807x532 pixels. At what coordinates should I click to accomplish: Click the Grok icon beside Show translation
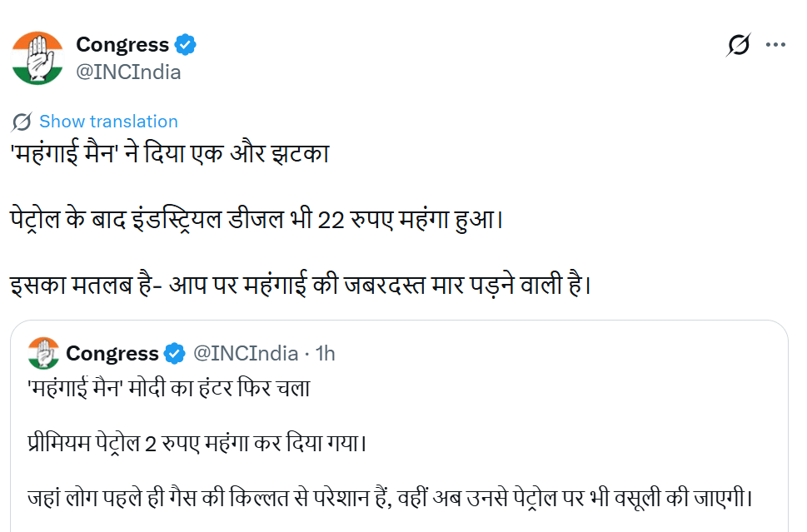tap(22, 122)
